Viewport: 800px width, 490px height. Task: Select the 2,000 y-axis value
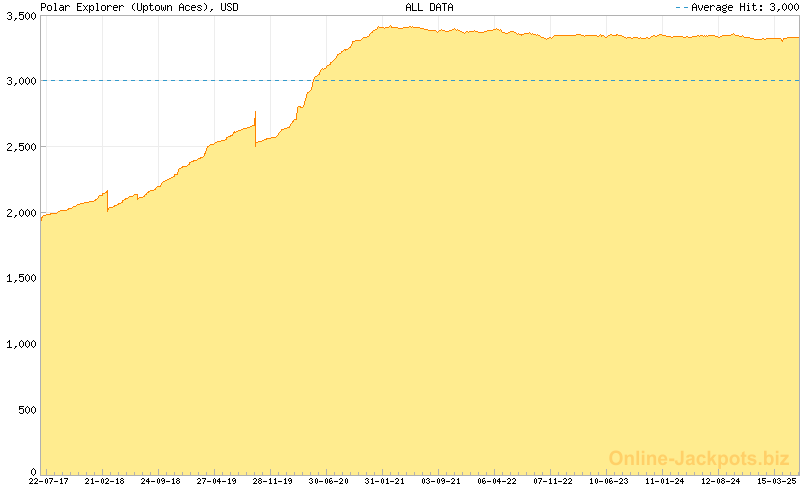click(19, 213)
